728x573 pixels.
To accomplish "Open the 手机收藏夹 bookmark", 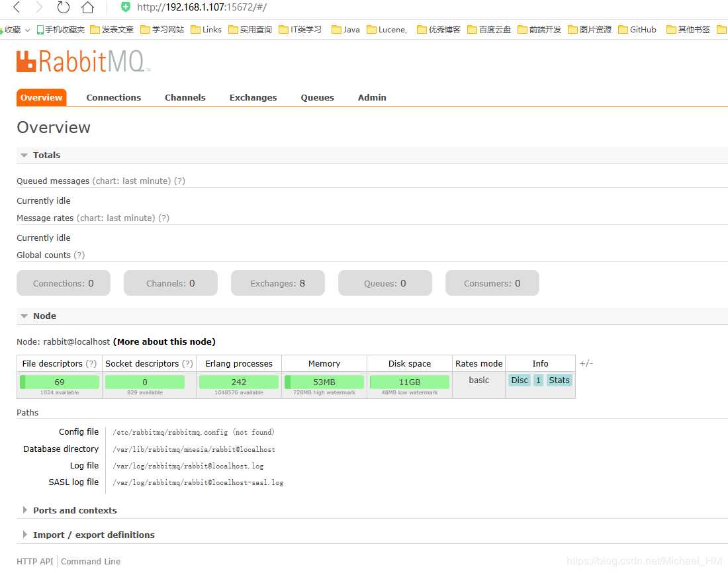I will pos(60,30).
